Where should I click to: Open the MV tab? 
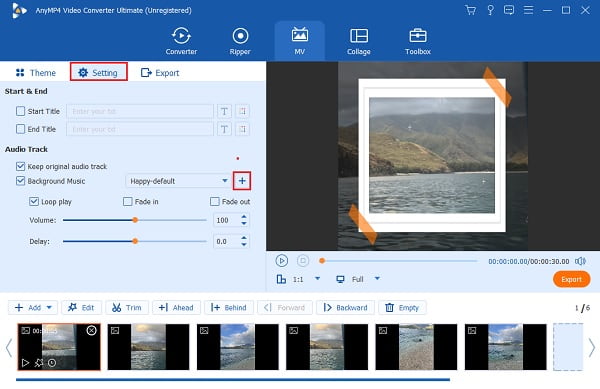[x=300, y=41]
